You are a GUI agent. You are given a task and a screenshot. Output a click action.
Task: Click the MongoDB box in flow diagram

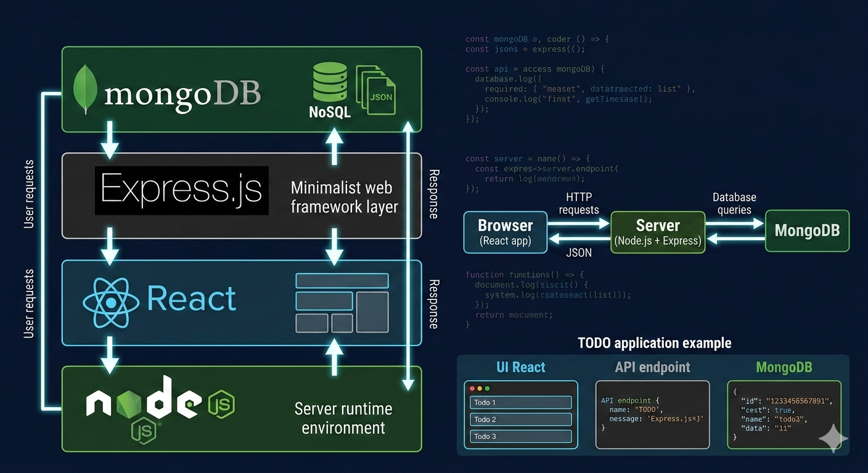tap(807, 231)
